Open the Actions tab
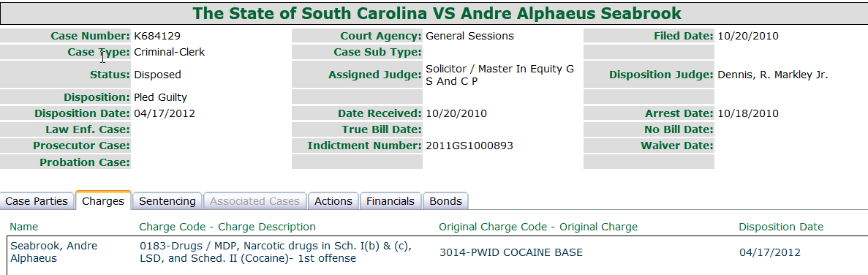Screen dimensions: 868x275 [x=333, y=201]
